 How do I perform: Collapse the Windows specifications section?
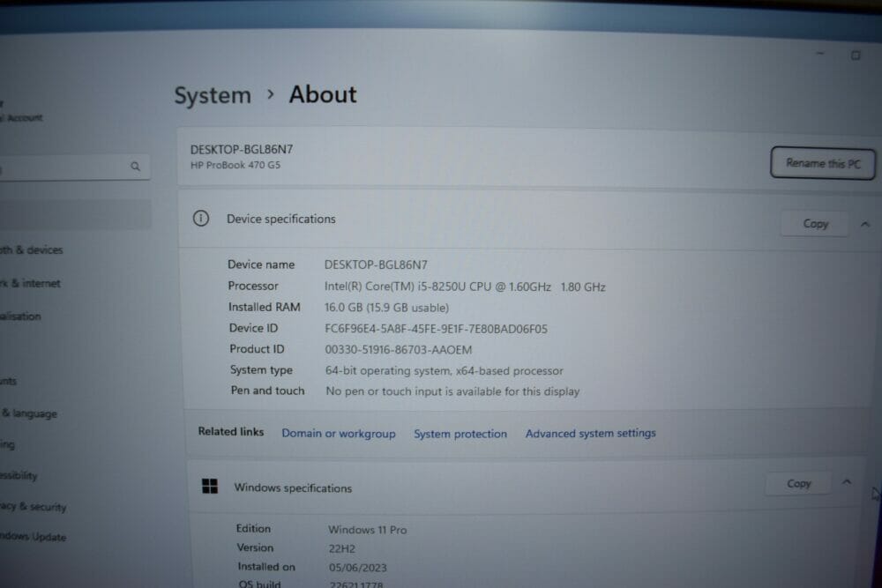click(x=847, y=482)
